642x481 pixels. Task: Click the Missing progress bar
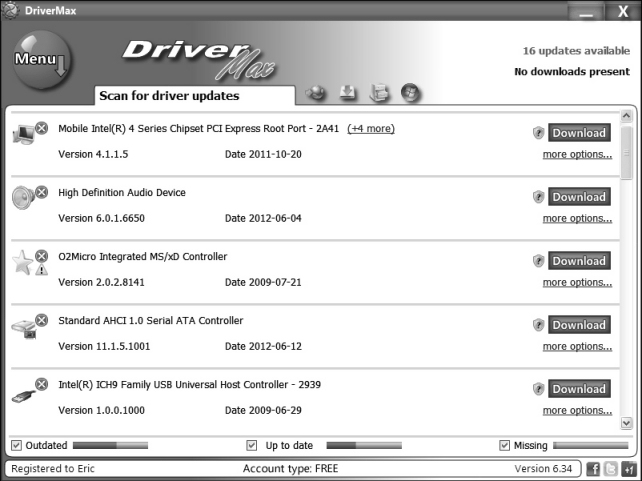tap(591, 445)
